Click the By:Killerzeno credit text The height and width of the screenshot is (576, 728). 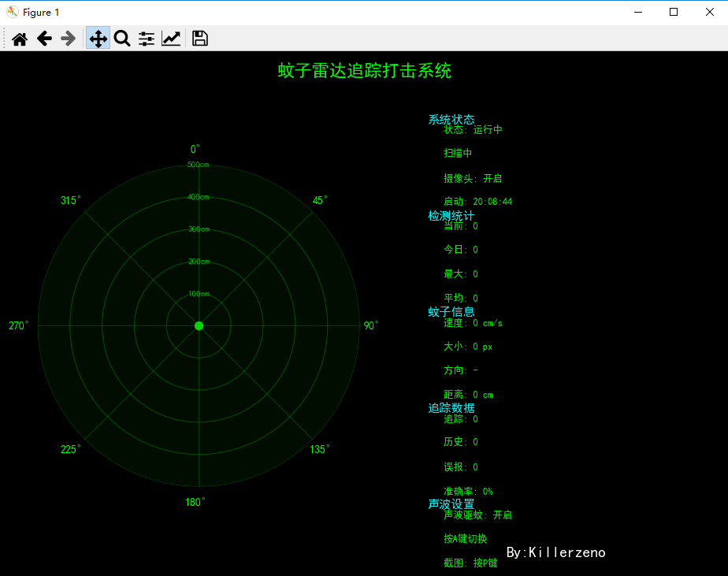point(555,552)
